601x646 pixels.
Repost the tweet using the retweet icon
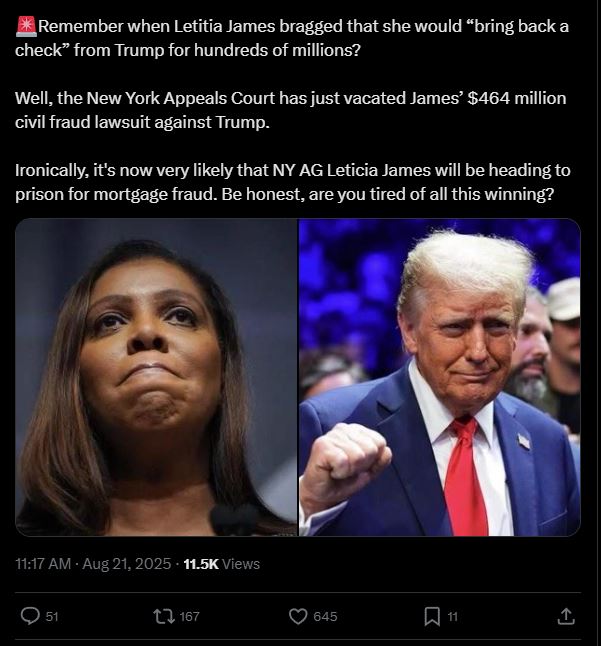point(164,616)
